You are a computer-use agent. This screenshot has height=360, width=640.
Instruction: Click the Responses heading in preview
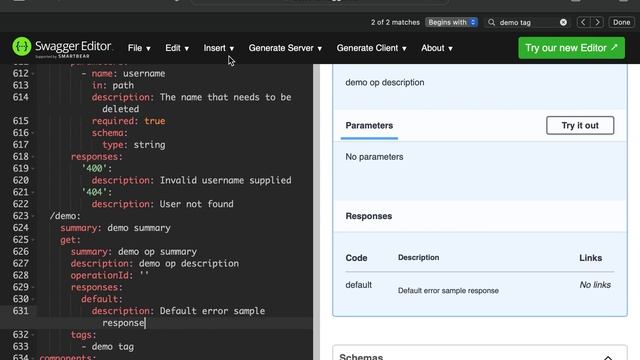pos(369,216)
